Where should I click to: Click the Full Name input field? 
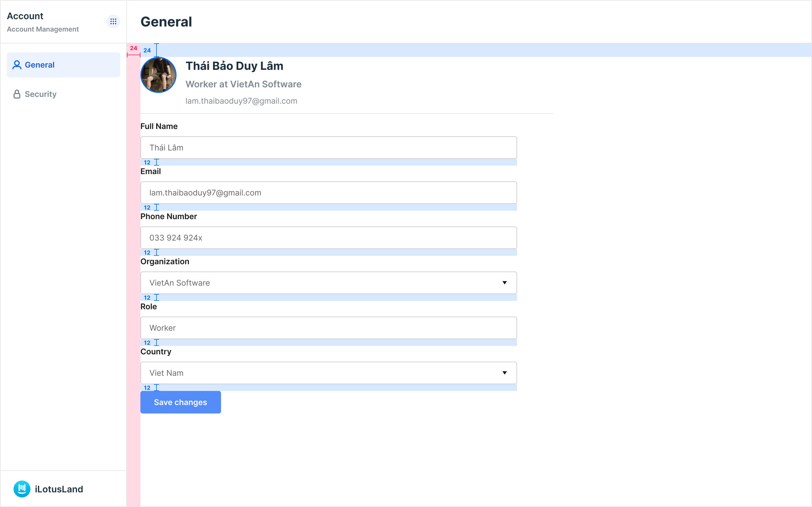click(328, 148)
